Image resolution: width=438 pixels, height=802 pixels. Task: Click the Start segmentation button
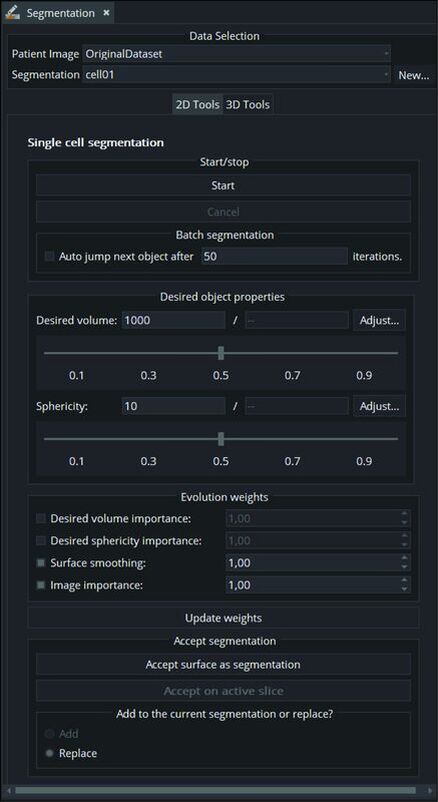tap(223, 185)
